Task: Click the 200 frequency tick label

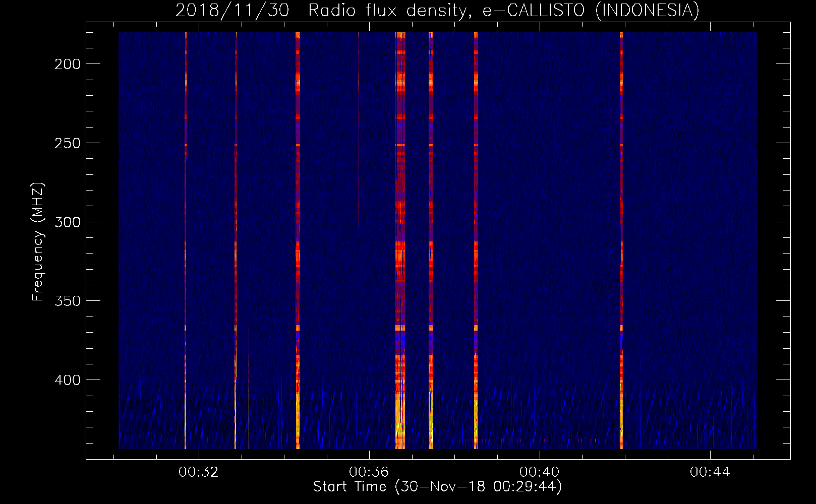Action: tap(68, 64)
